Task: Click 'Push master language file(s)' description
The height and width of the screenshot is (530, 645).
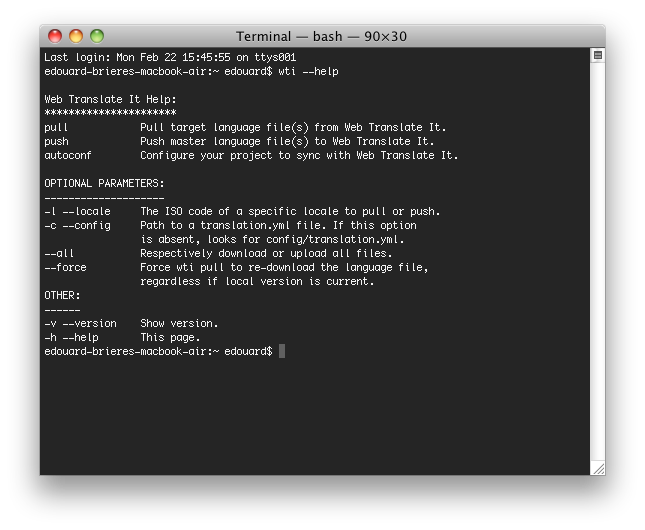Action: (x=287, y=142)
